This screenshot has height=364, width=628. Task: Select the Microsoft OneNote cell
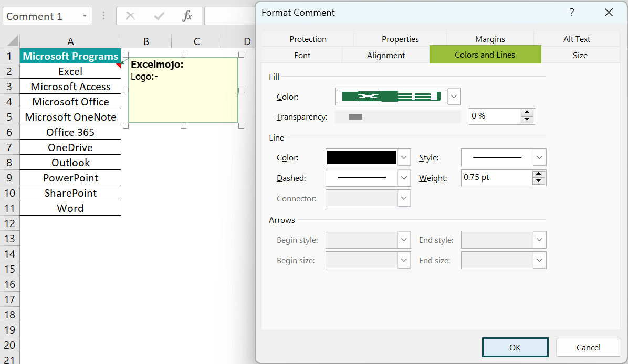(70, 117)
